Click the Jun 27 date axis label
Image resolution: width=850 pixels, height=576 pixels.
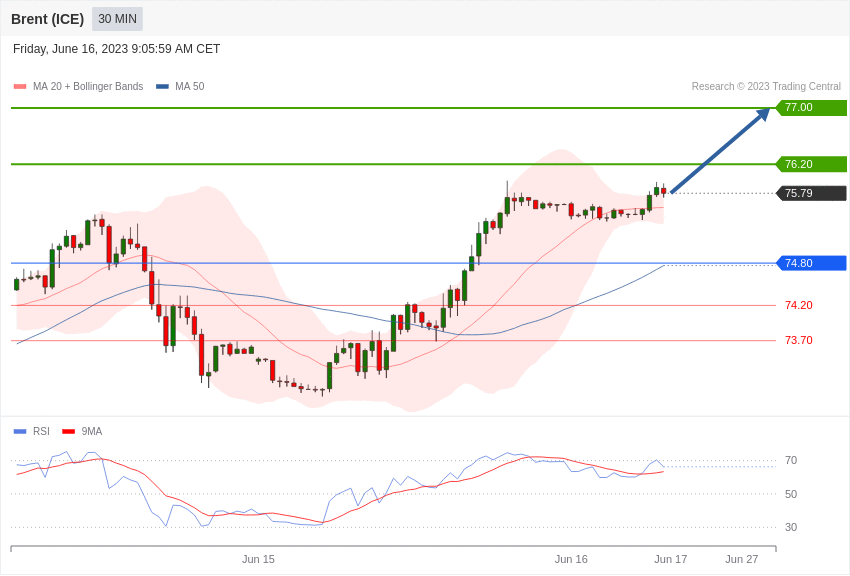pos(742,559)
